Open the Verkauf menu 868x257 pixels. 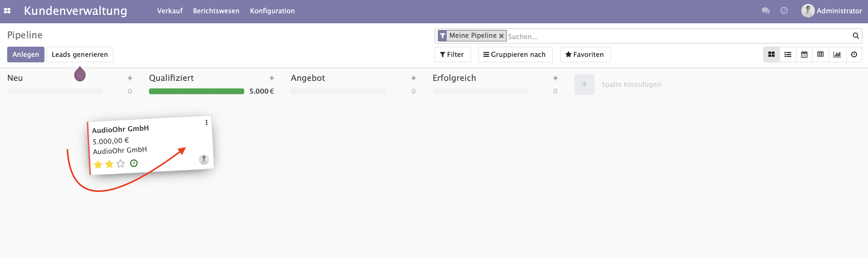[x=170, y=11]
